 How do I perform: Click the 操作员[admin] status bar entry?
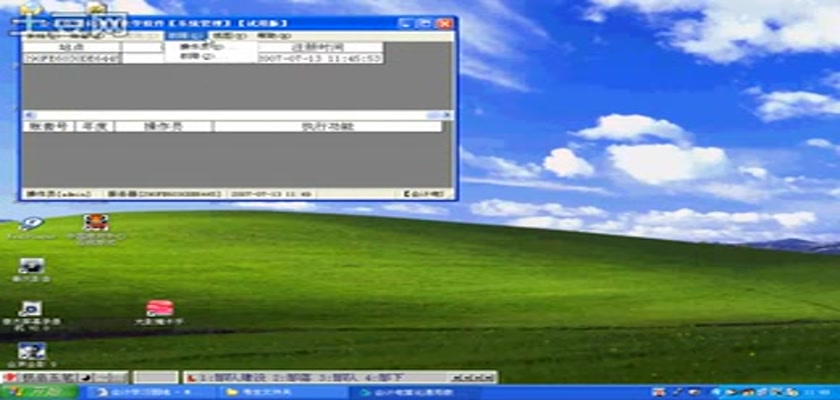tap(59, 194)
